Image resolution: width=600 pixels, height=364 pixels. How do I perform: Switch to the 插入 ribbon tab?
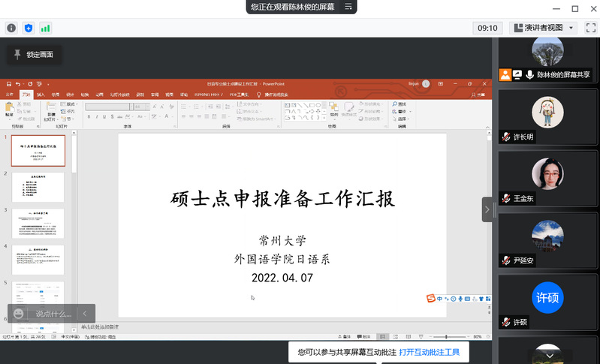pos(41,95)
